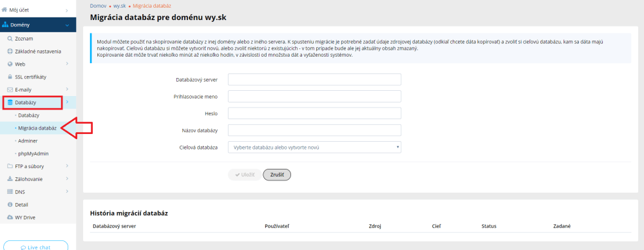Expand the DNS submenu chevron
The image size is (644, 250).
67,192
